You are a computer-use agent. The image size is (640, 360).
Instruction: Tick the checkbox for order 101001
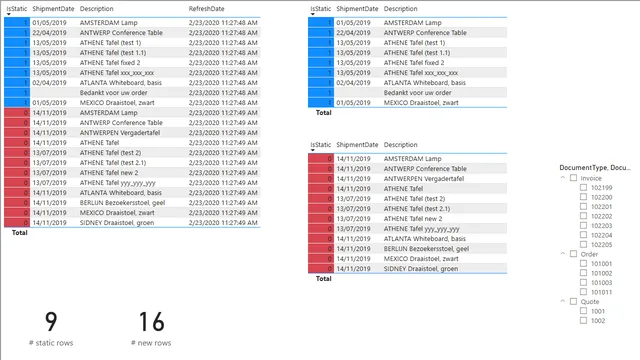[583, 263]
